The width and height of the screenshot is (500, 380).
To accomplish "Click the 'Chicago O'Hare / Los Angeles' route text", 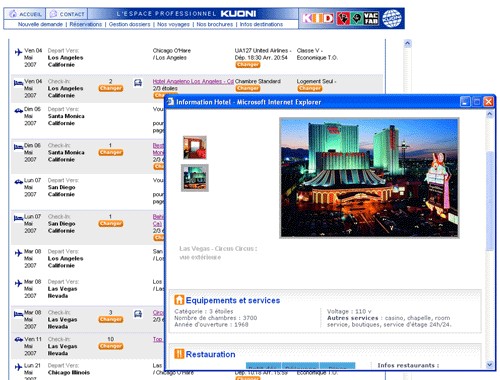I will (172, 54).
